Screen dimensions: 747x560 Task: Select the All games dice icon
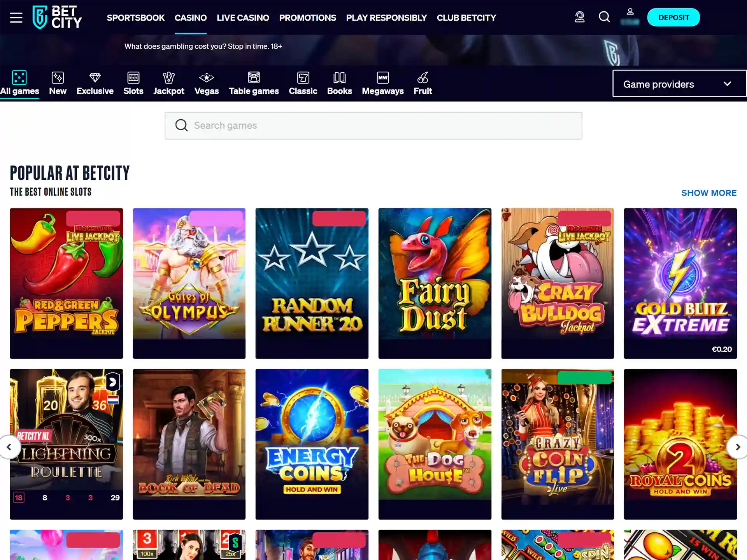(20, 77)
